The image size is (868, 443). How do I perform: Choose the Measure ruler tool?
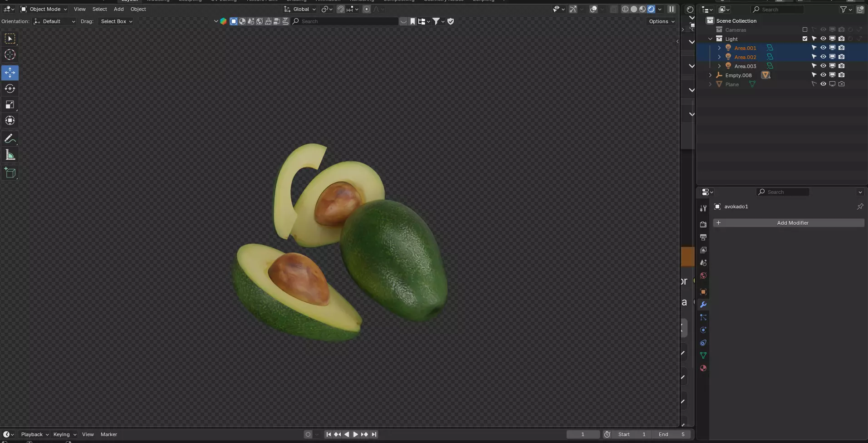click(10, 155)
